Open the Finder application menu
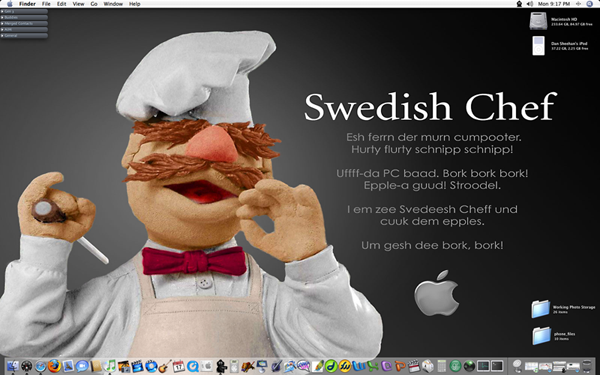The height and width of the screenshot is (375, 600). click(27, 4)
